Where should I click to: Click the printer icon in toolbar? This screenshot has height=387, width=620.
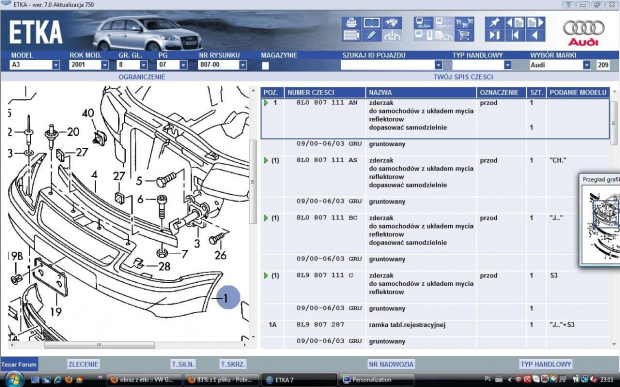351,23
